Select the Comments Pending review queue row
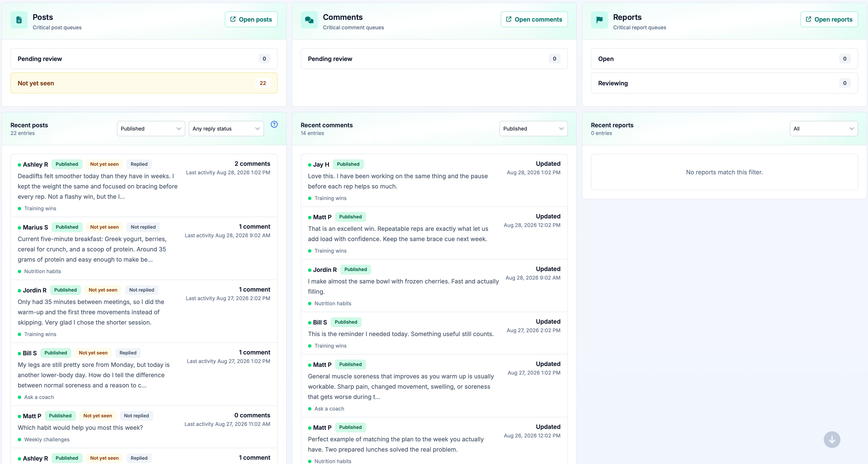 pyautogui.click(x=434, y=59)
